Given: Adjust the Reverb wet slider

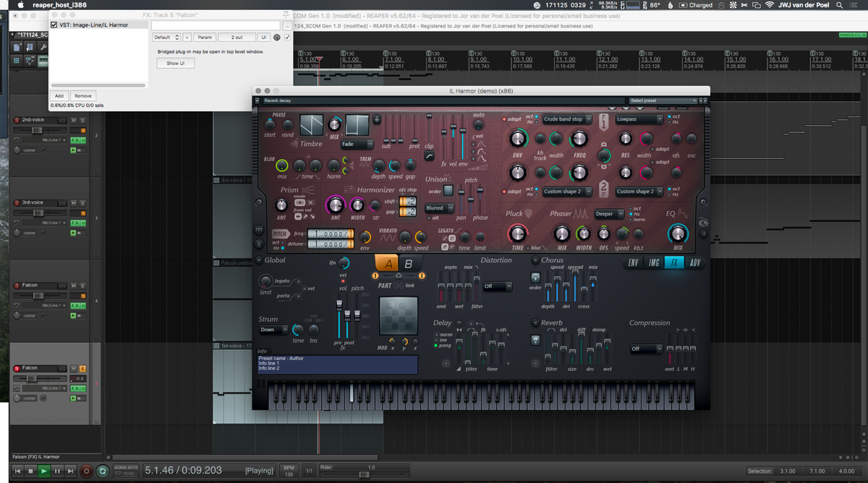Looking at the screenshot, I should 608,349.
